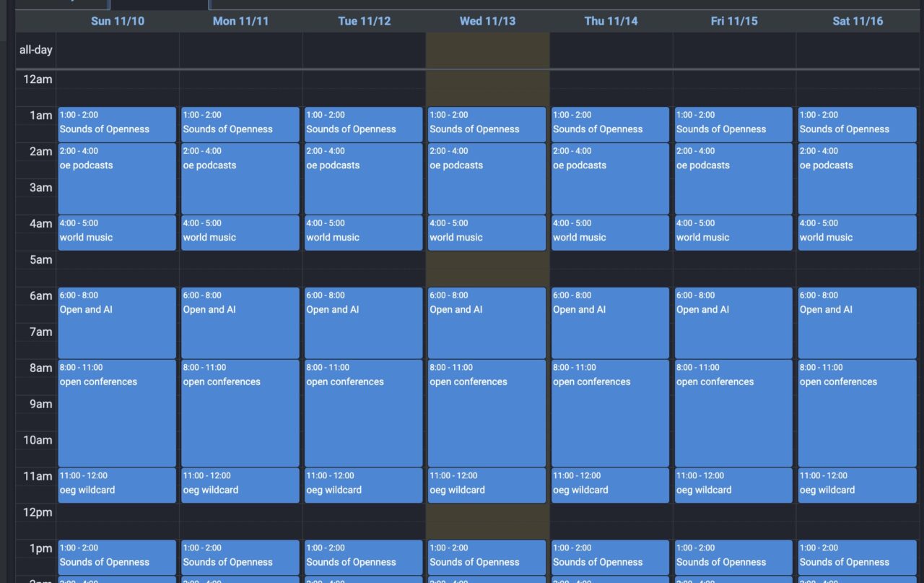Select the Open and AI event on Mon 11/11
The width and height of the screenshot is (924, 583).
tap(240, 323)
